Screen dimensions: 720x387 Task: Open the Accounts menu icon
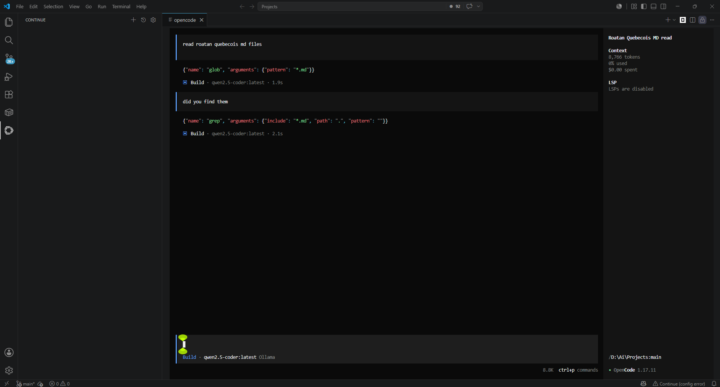click(x=9, y=353)
